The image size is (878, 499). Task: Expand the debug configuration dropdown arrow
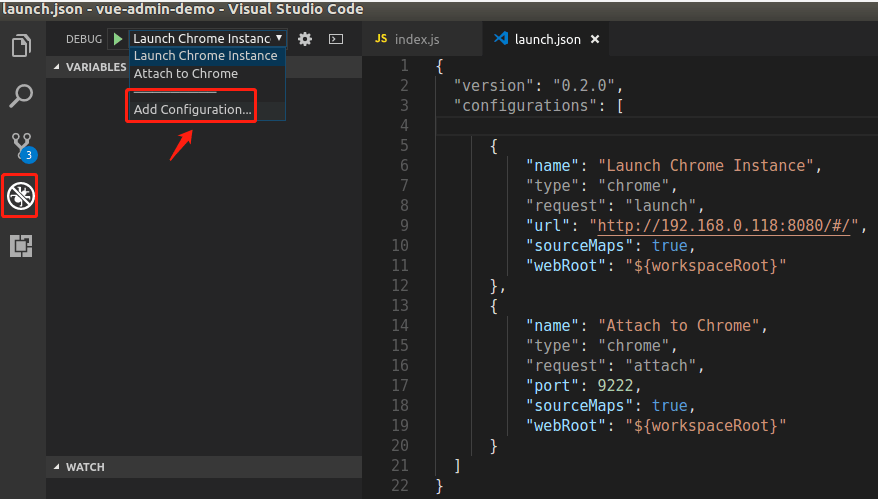tap(279, 38)
